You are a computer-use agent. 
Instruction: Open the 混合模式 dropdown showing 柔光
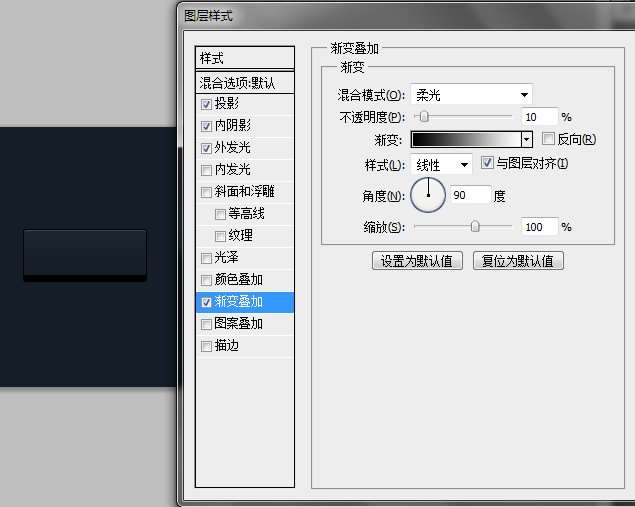coord(471,95)
